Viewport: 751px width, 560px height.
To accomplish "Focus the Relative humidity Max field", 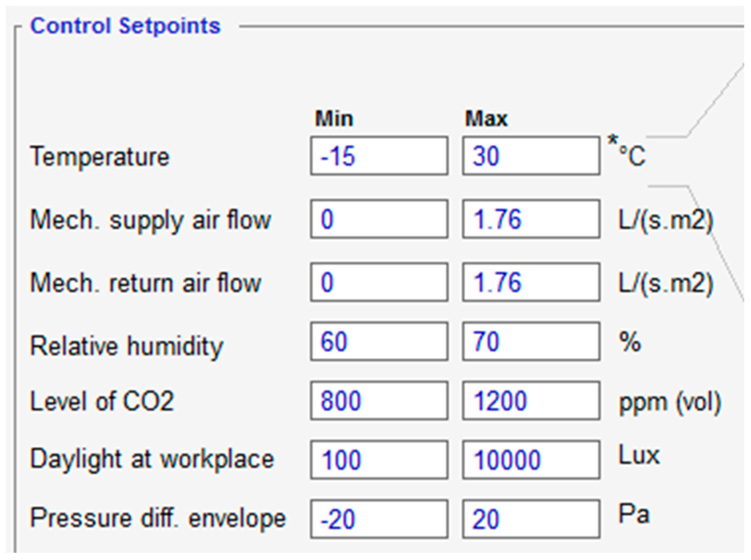I will pos(531,341).
